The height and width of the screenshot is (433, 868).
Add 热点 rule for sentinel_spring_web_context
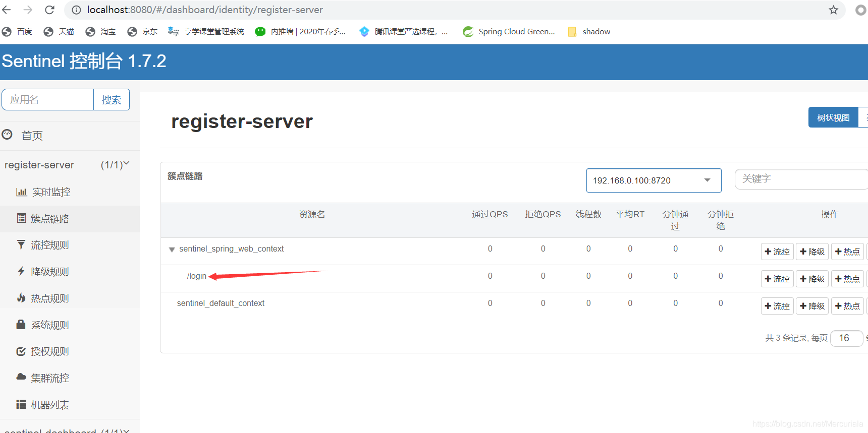point(847,252)
